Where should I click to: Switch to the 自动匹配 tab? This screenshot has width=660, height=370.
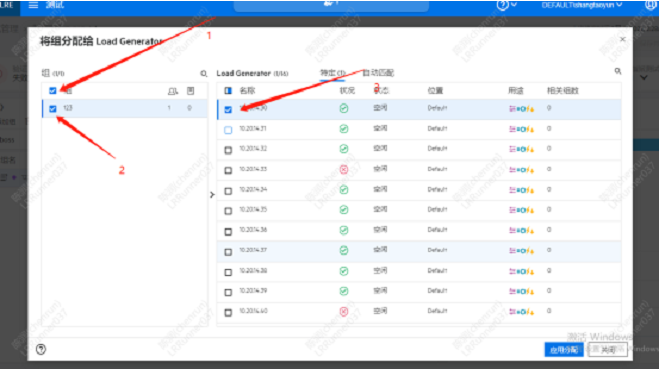[378, 73]
